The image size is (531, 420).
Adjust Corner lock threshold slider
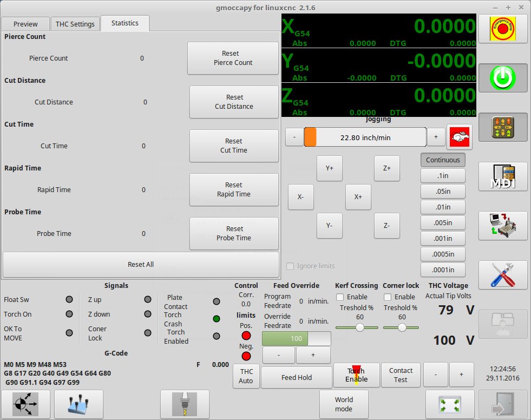[401, 327]
